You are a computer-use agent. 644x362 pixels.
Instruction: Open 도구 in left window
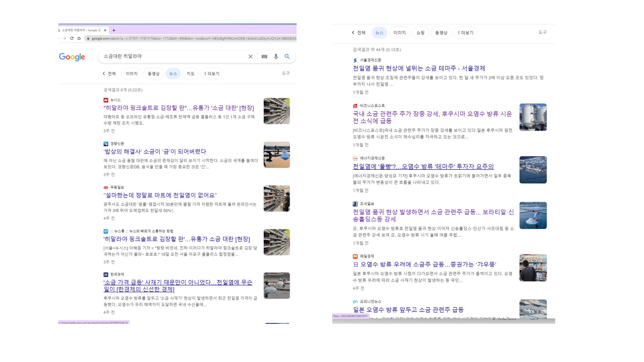(286, 73)
